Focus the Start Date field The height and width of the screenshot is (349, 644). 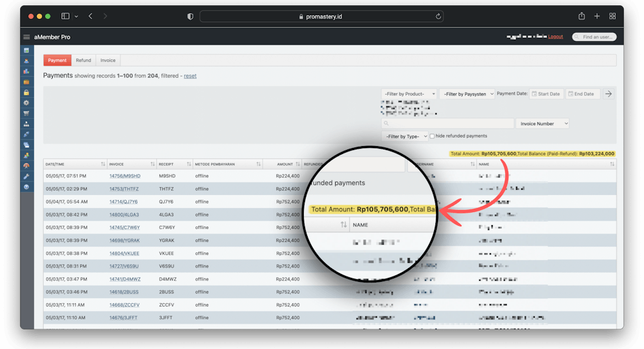[546, 94]
